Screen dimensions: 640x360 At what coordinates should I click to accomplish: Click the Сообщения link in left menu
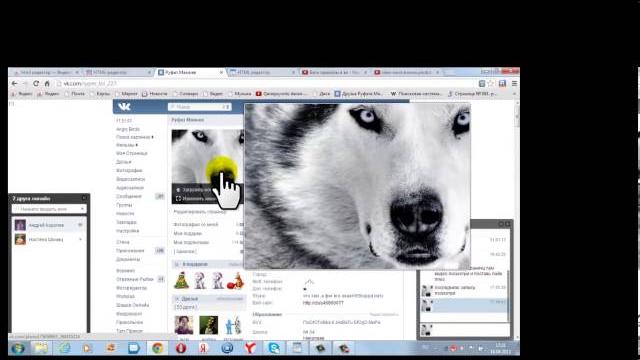[x=129, y=196]
